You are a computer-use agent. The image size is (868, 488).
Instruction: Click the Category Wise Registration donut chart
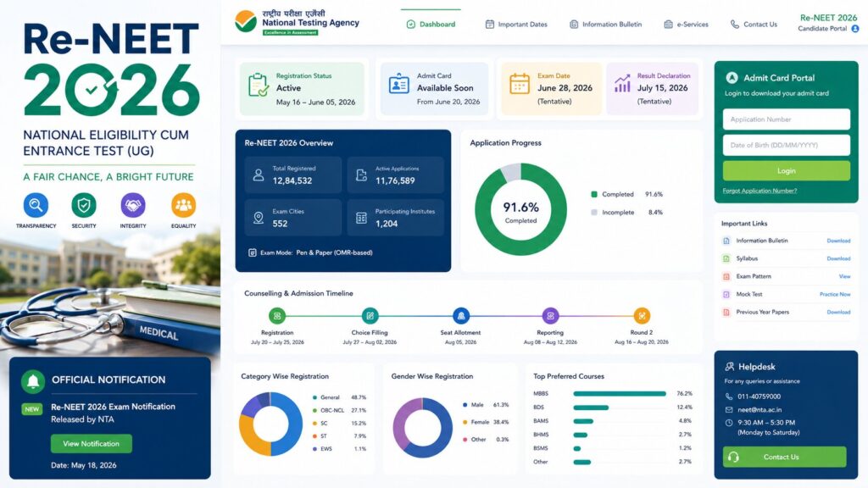tap(270, 424)
